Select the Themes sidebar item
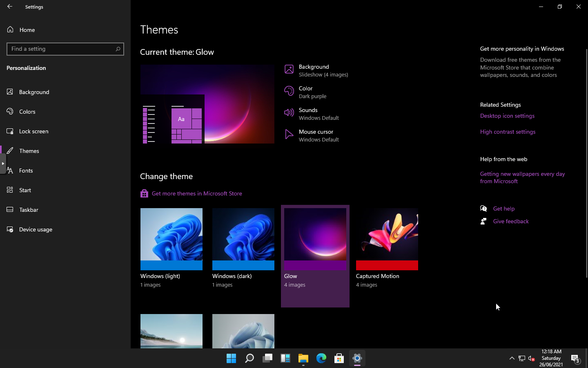588x368 pixels. 65,151
